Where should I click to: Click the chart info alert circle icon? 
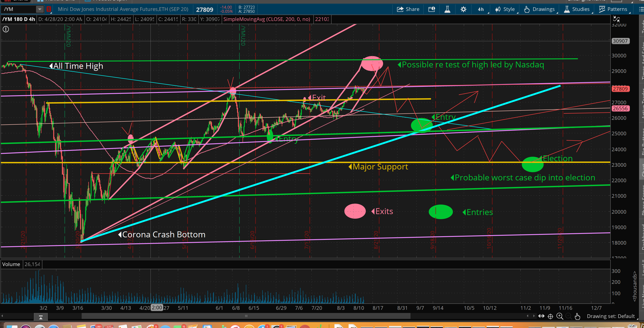(x=6, y=29)
